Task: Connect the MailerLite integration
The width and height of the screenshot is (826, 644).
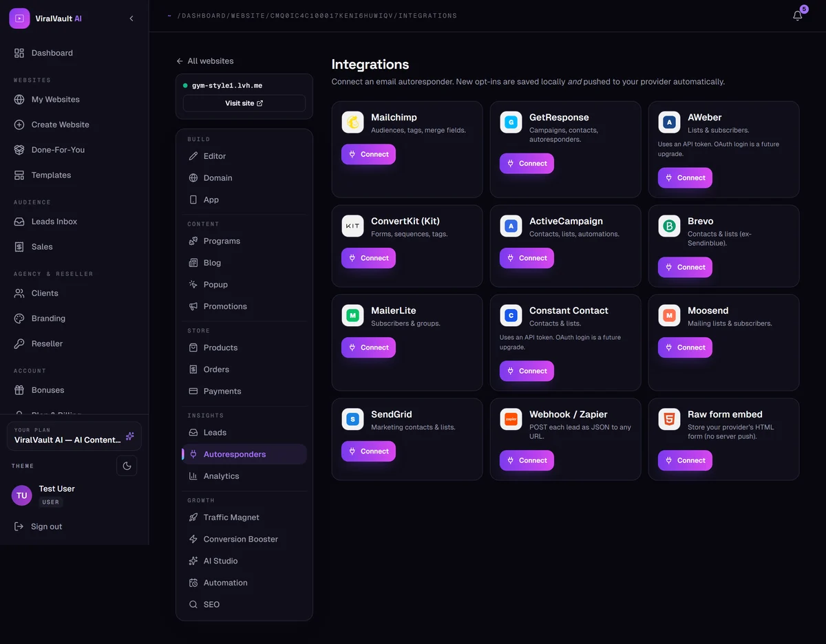Action: 368,347
